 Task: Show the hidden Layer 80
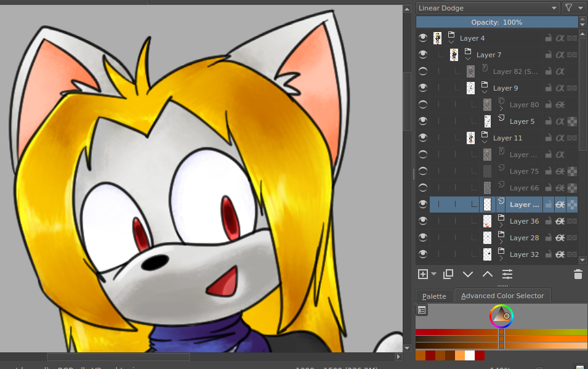point(422,105)
